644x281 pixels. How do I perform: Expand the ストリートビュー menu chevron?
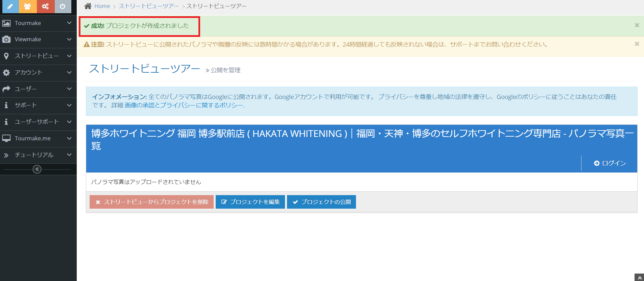[69, 56]
